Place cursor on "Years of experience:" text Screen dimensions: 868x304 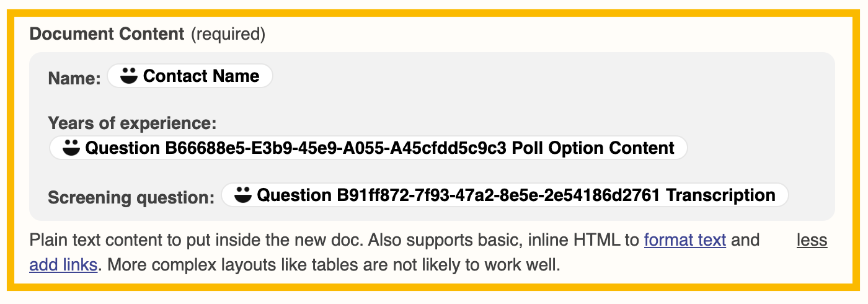pyautogui.click(x=133, y=123)
